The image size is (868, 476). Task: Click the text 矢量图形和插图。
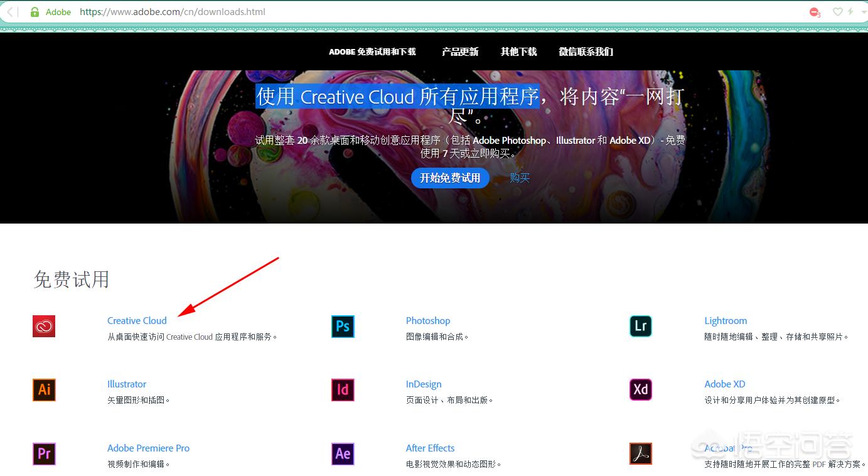click(x=139, y=400)
